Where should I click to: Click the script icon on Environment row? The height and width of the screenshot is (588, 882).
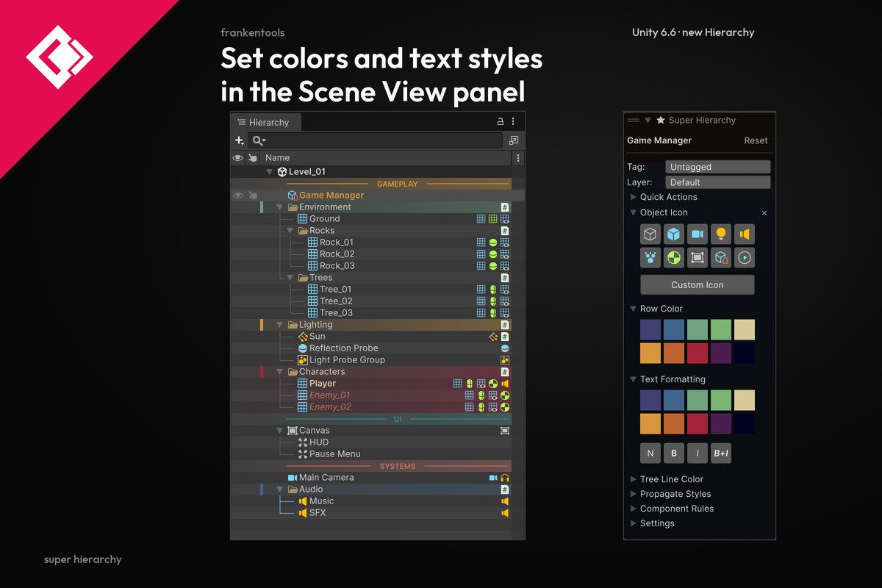pos(505,207)
